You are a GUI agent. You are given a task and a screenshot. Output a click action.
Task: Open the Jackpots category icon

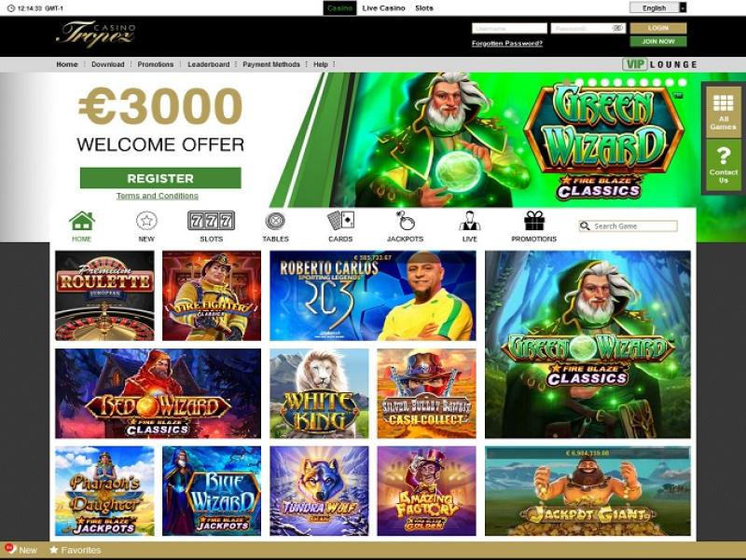point(405,221)
